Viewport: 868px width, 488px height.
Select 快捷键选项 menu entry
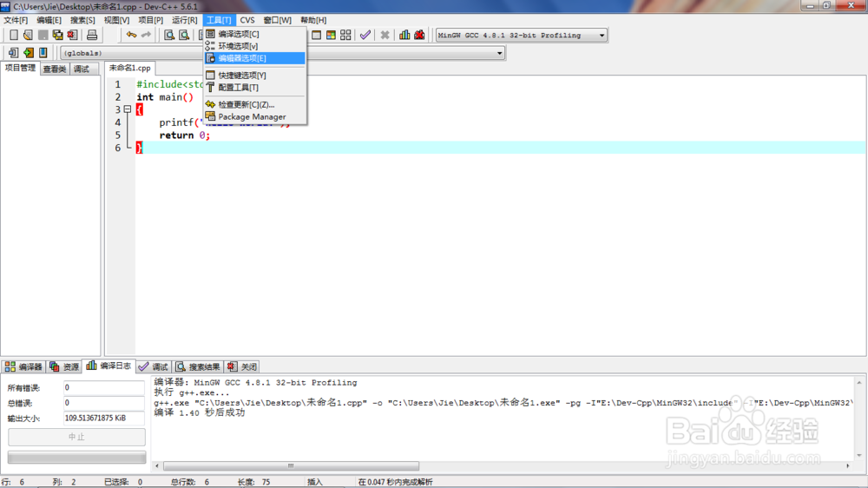click(x=254, y=76)
